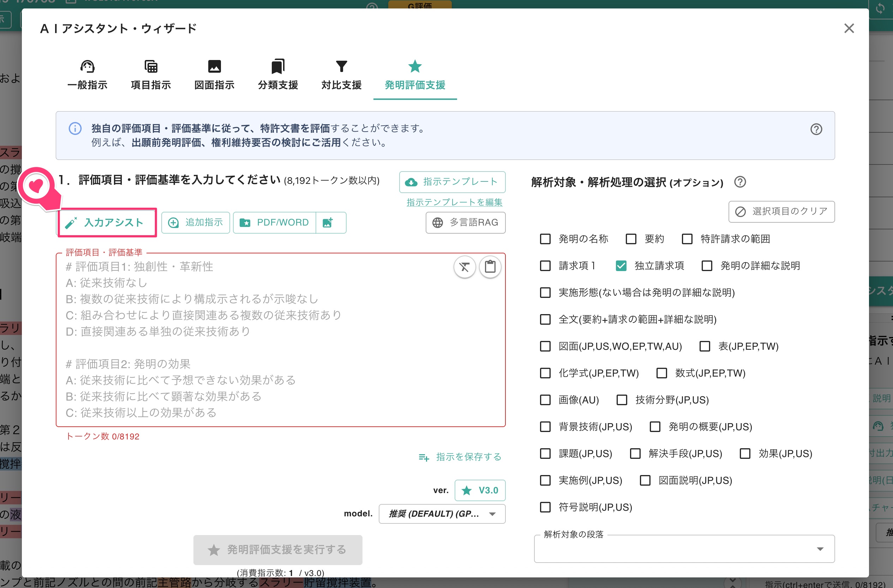Check the 表(JP,EP,TW) checkbox

point(704,346)
